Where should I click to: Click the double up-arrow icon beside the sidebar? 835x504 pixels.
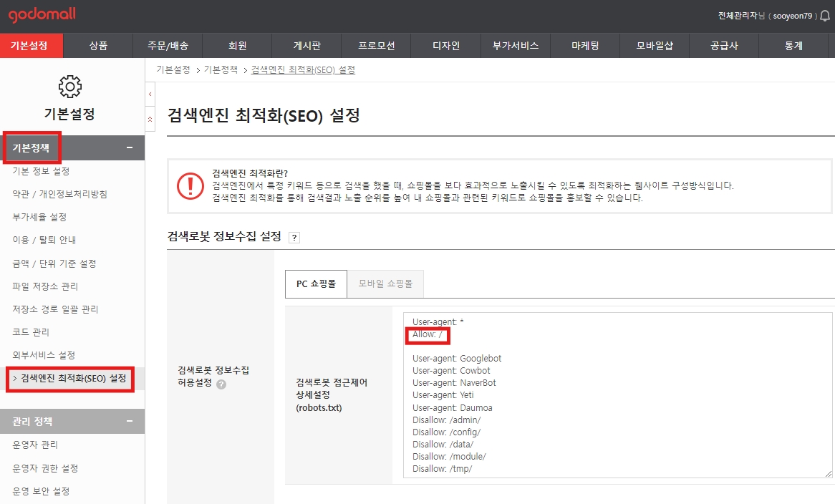150,119
